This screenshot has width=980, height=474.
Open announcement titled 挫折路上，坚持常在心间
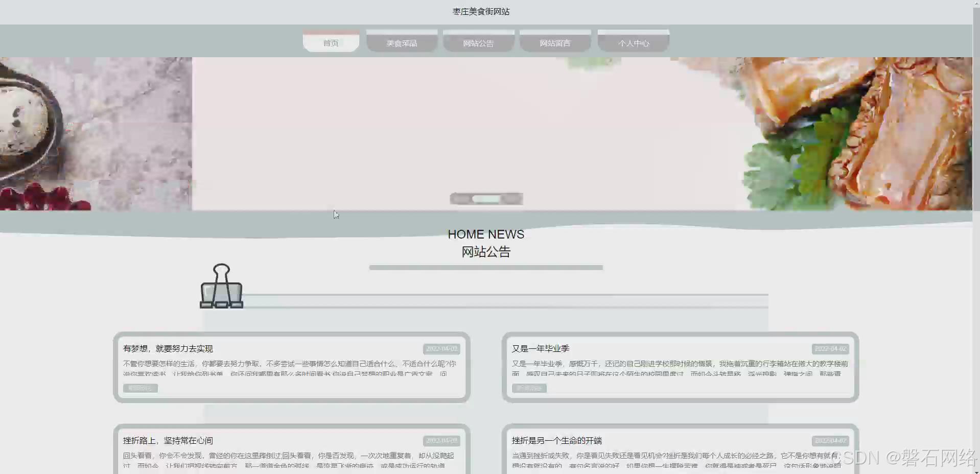pos(168,440)
